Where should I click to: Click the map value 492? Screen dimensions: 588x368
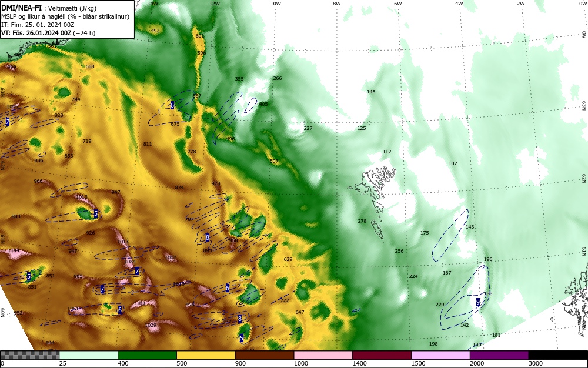[155, 31]
